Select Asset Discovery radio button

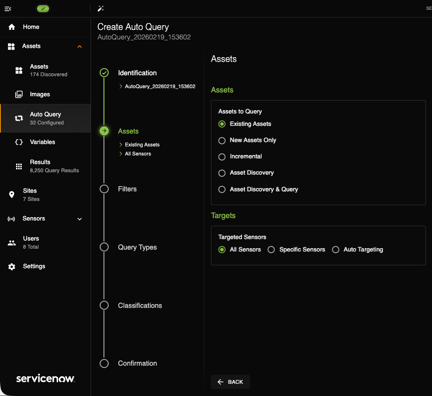[222, 173]
